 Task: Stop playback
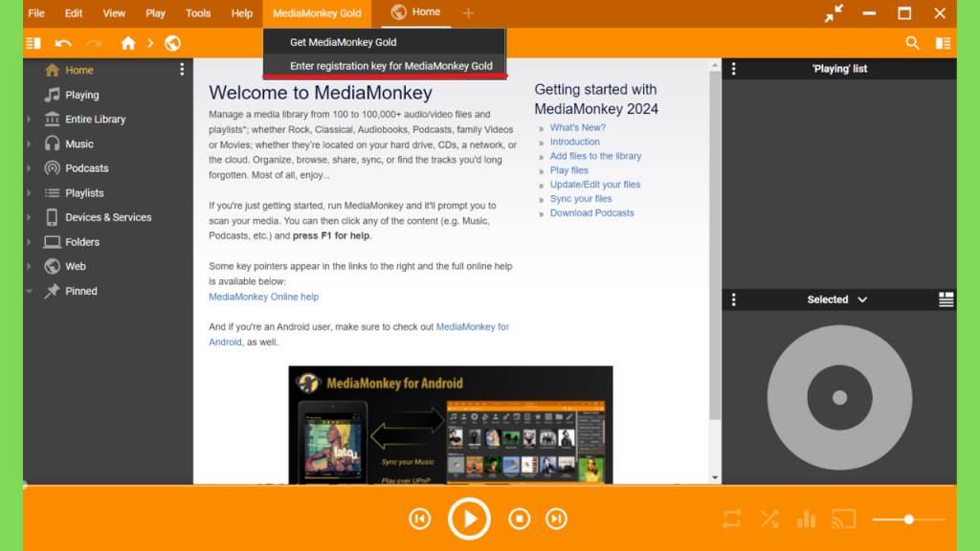point(519,518)
